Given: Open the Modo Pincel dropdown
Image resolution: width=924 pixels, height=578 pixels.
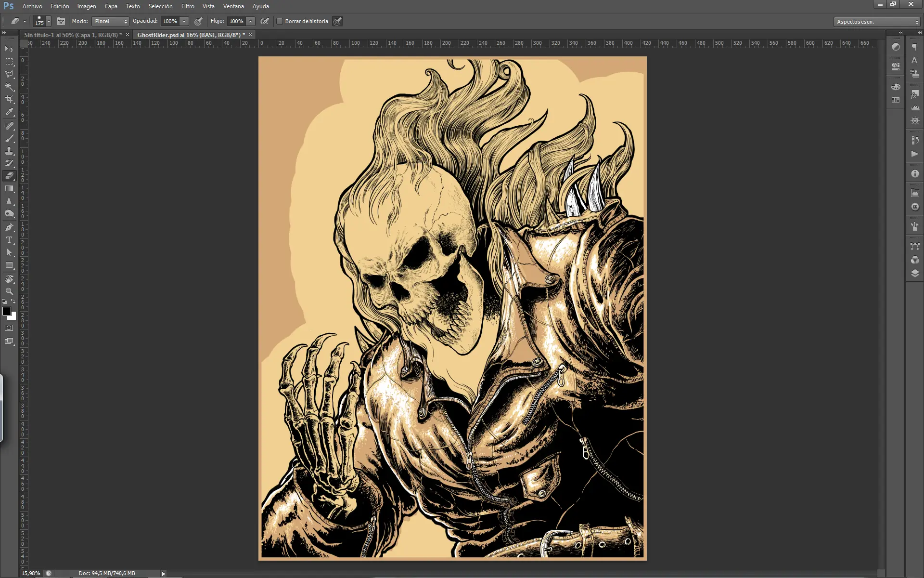Looking at the screenshot, I should pos(110,21).
